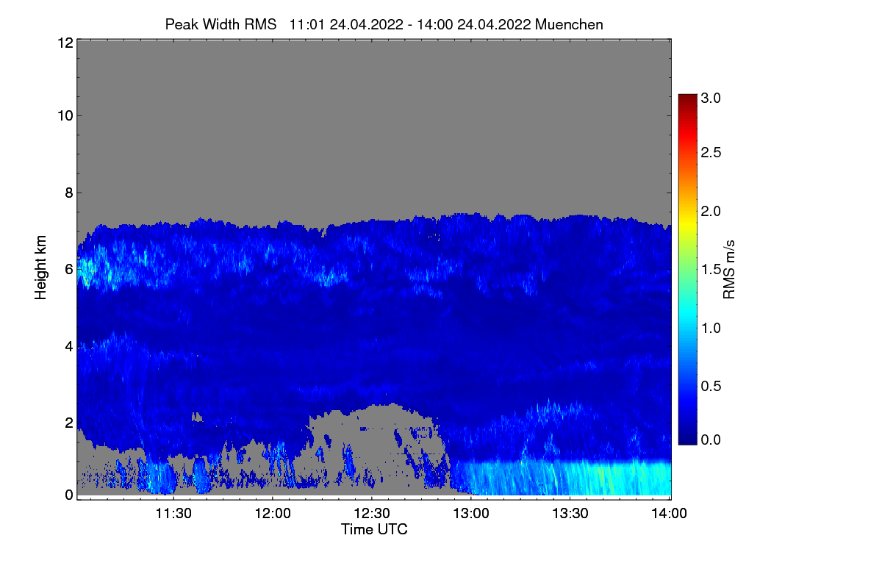This screenshot has width=882, height=588.
Task: Click the 2.0 colorbar tick value
Action: (711, 212)
